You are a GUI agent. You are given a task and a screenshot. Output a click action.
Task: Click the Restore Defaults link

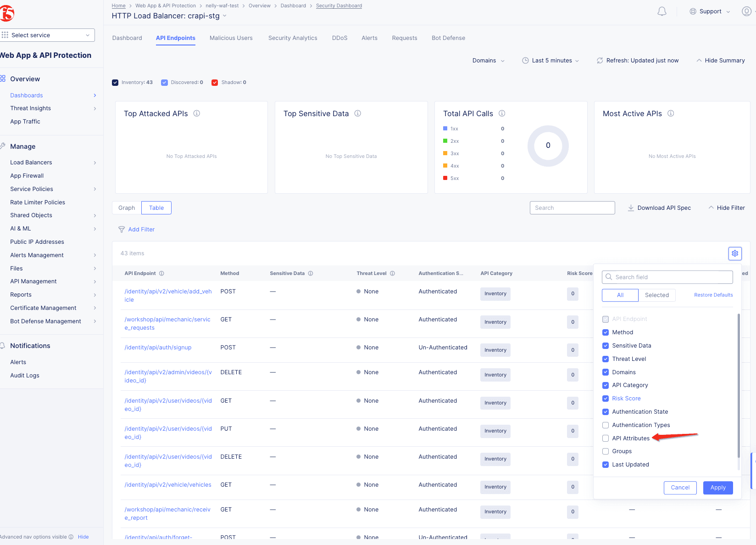tap(713, 295)
